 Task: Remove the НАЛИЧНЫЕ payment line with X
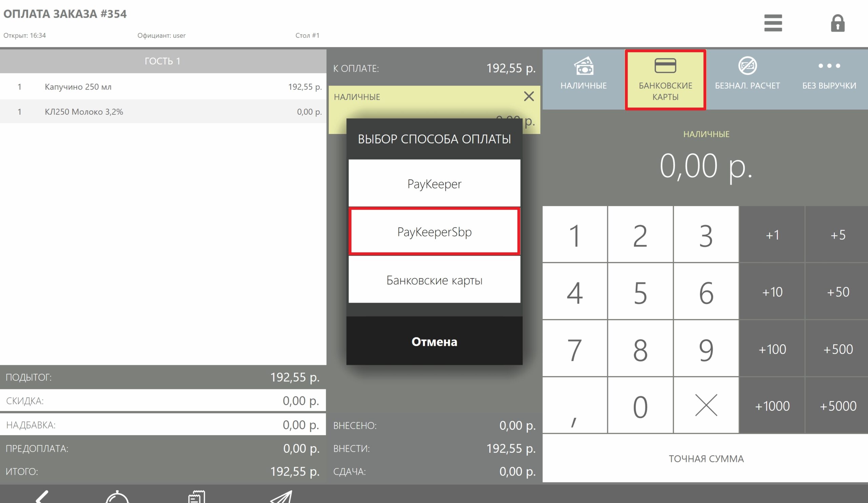[x=529, y=96]
